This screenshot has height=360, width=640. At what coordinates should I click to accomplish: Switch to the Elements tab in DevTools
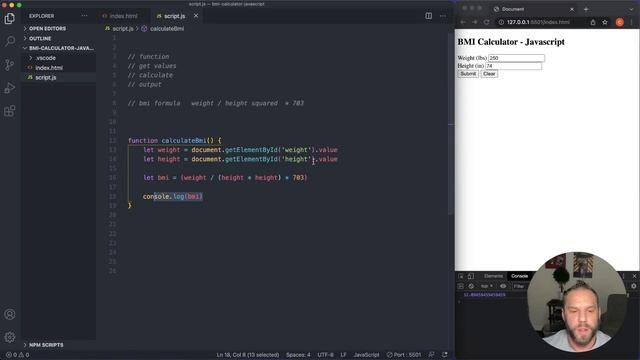coord(493,276)
